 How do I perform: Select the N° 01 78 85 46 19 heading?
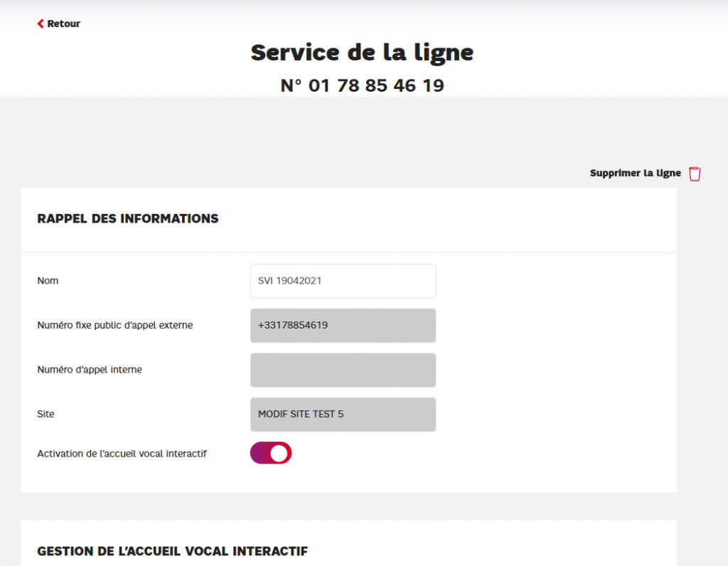click(362, 86)
